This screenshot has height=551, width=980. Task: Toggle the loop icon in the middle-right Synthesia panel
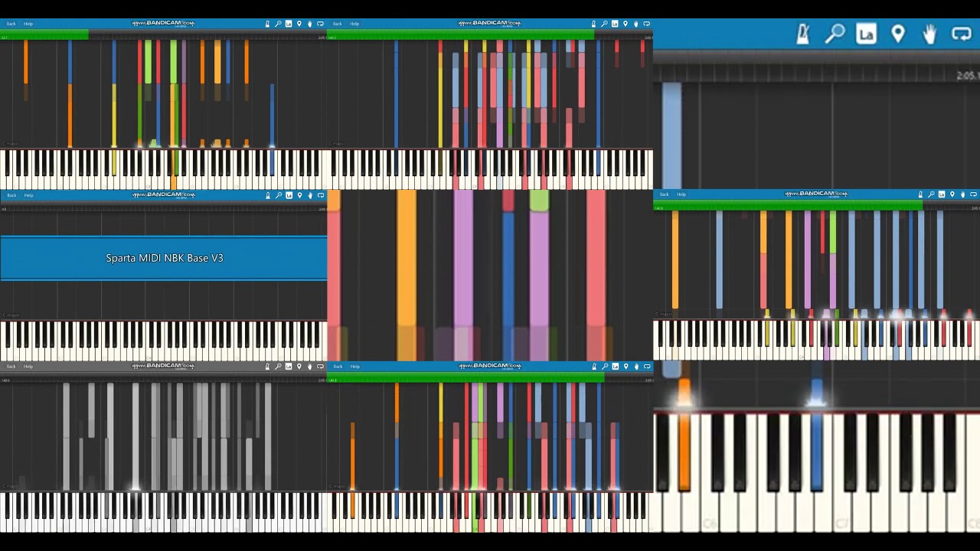point(973,194)
